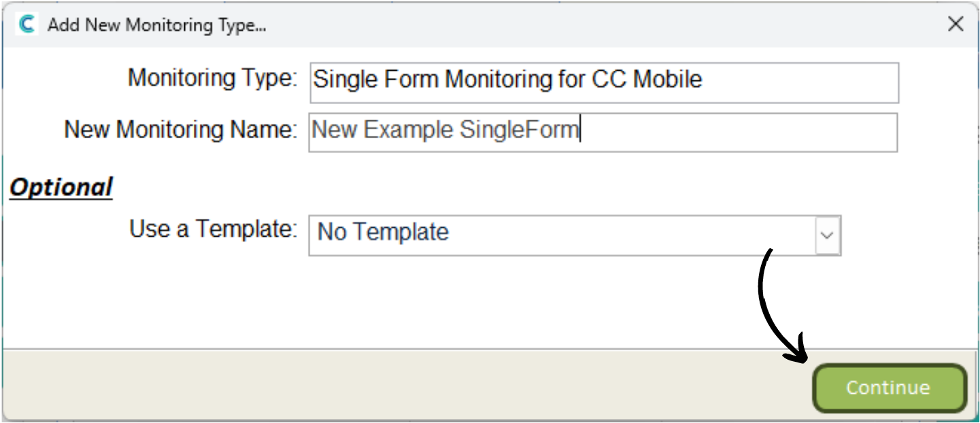The width and height of the screenshot is (980, 423).
Task: Click the Continue button
Action: (889, 388)
